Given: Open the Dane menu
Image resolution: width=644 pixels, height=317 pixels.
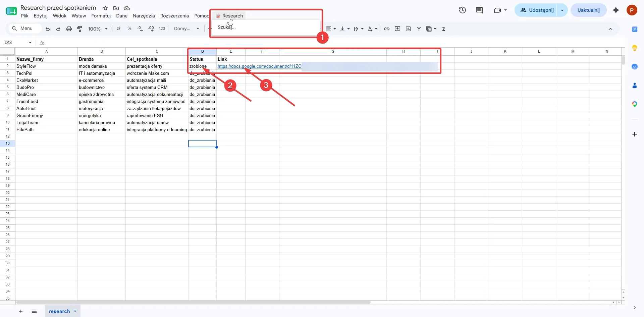Looking at the screenshot, I should (122, 16).
